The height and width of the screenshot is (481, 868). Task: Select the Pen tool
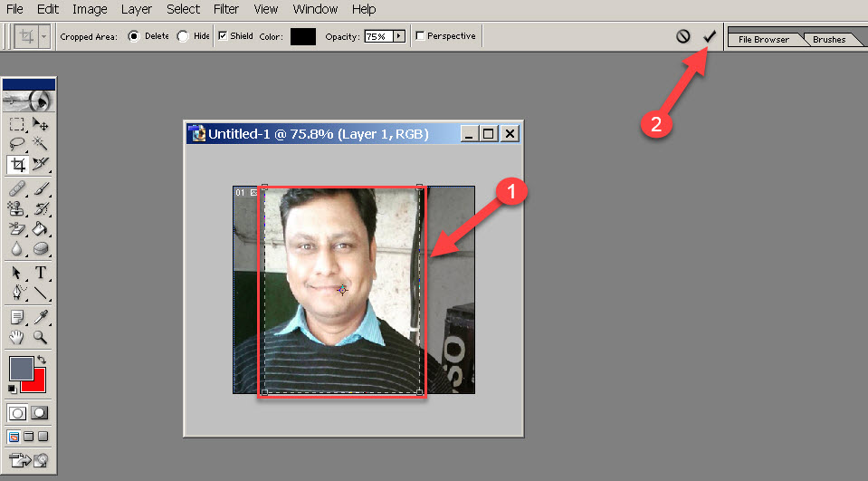point(17,292)
